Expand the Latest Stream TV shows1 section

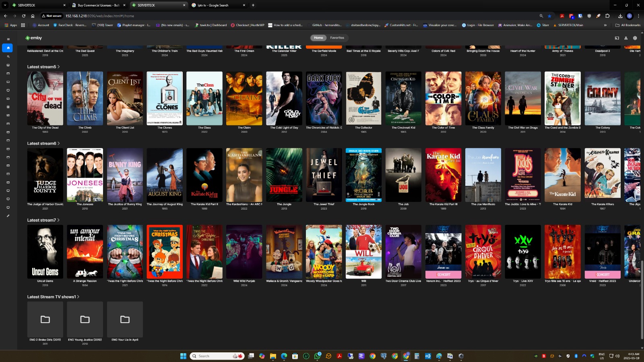click(x=53, y=297)
